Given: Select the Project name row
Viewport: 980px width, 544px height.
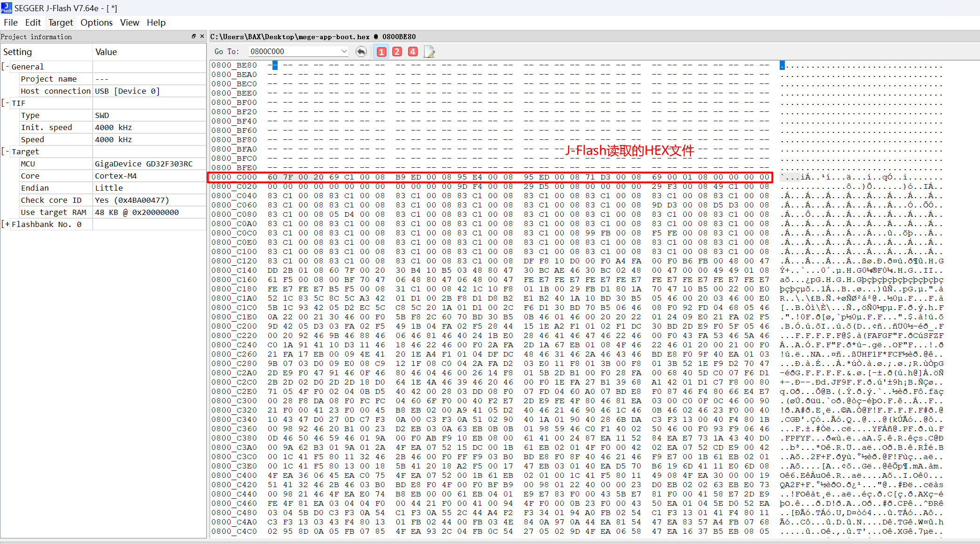Looking at the screenshot, I should coord(103,79).
